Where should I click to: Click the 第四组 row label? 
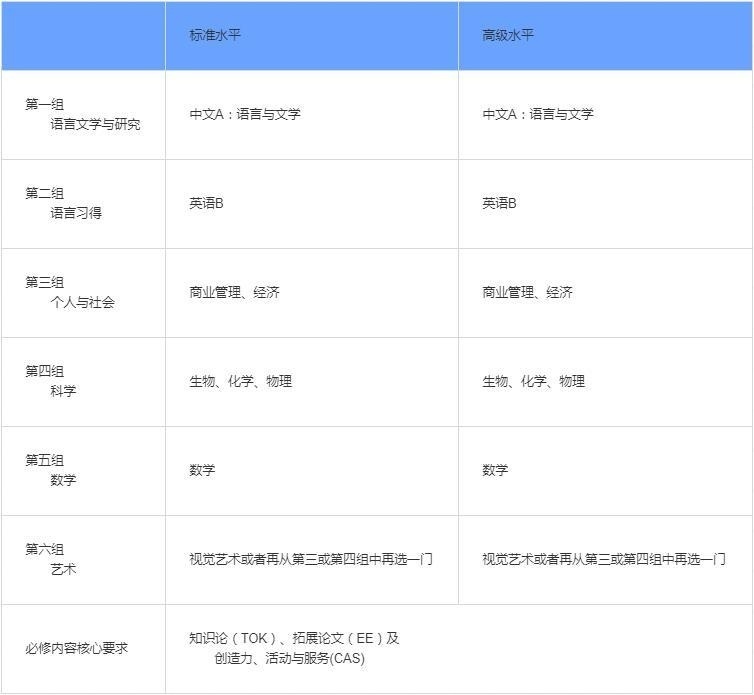tap(44, 371)
